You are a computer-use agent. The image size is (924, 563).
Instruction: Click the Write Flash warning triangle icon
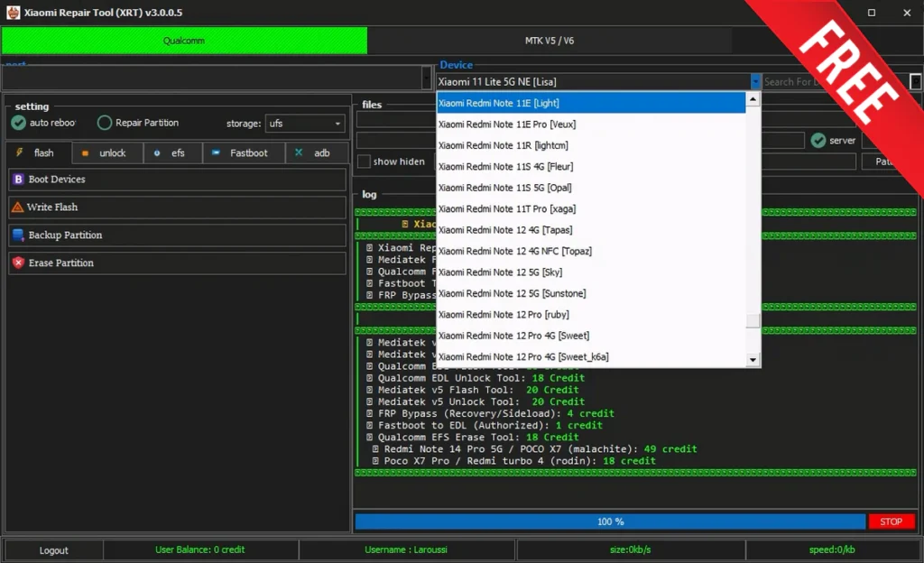(x=18, y=208)
